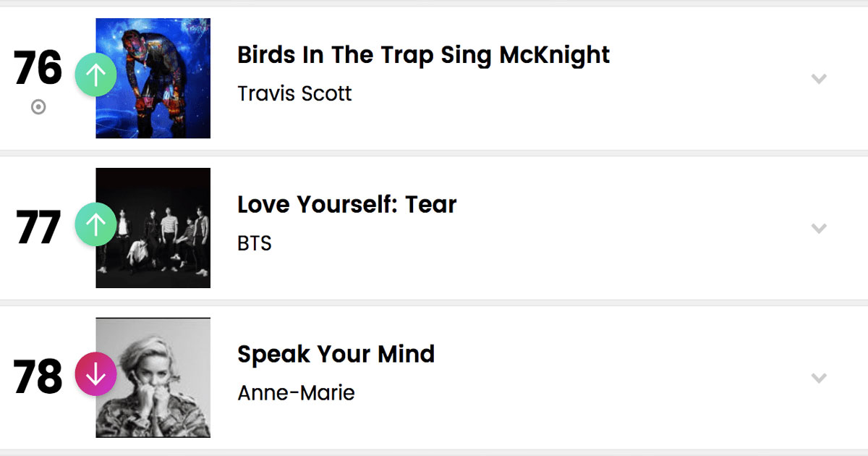Expand the Birds In The Trap Sing McKnight row
Viewport: 868px width, 456px height.
(819, 78)
